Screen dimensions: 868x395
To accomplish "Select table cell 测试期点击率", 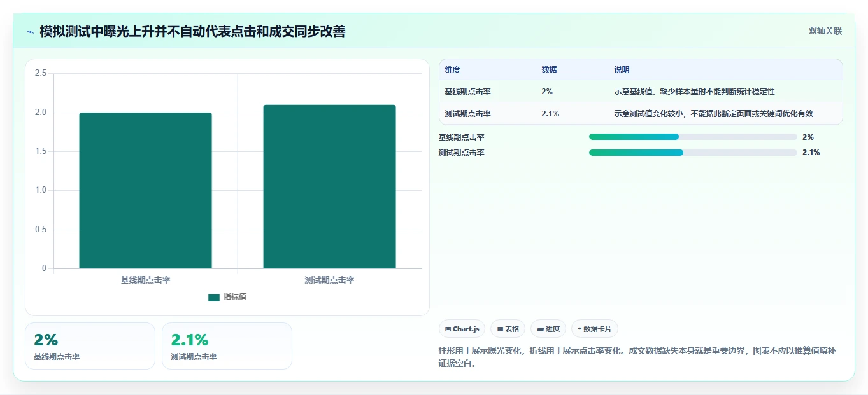I will tap(468, 114).
